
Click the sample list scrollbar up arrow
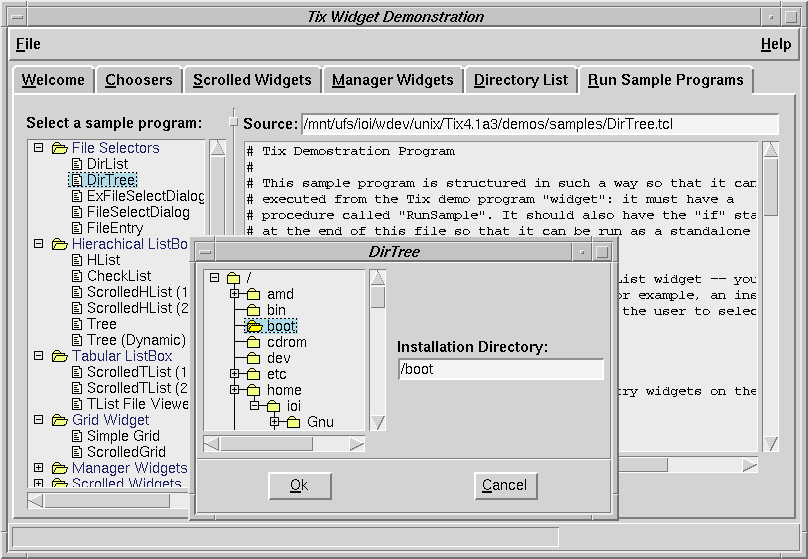point(217,148)
